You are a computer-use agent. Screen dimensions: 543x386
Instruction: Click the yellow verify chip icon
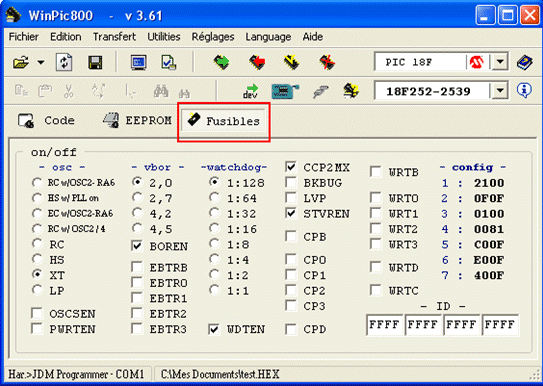click(291, 62)
